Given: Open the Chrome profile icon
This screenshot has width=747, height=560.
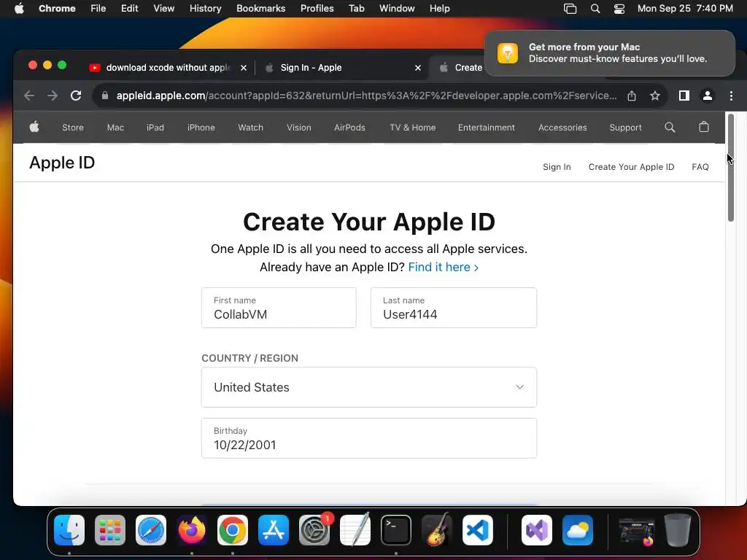Looking at the screenshot, I should click(708, 96).
